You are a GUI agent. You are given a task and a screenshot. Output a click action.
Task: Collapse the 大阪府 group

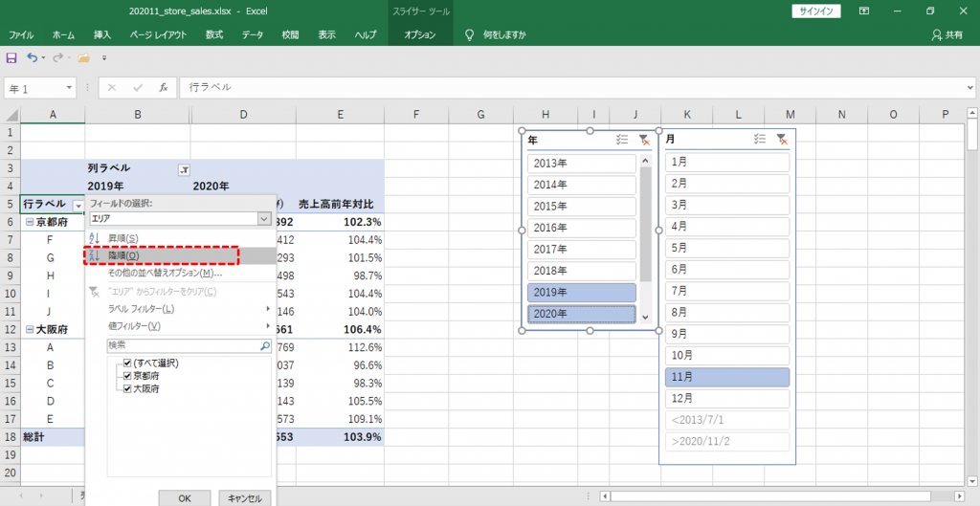click(29, 329)
